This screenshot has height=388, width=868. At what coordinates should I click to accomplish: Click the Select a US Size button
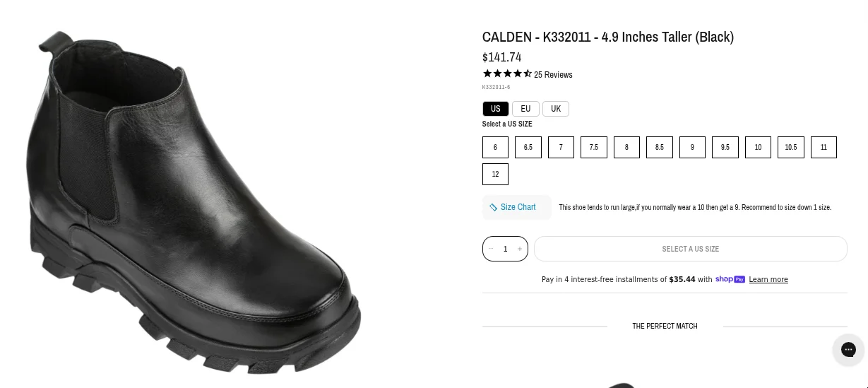[x=690, y=249]
